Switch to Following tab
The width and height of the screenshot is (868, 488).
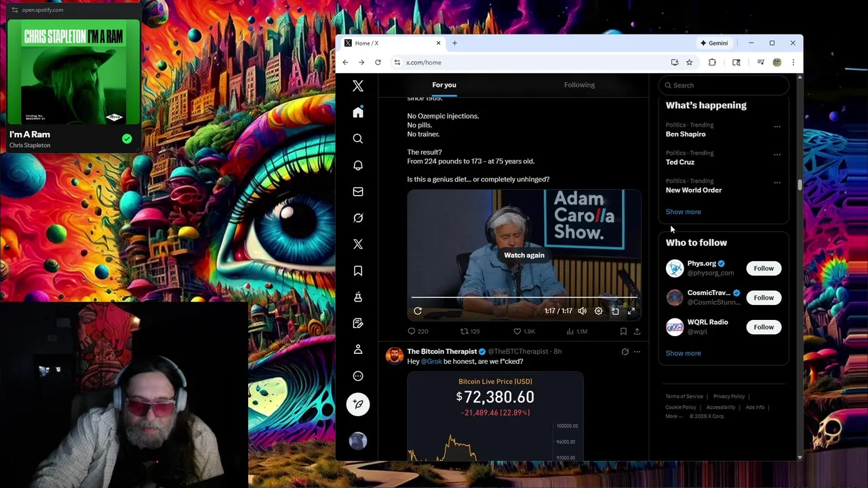click(x=579, y=85)
